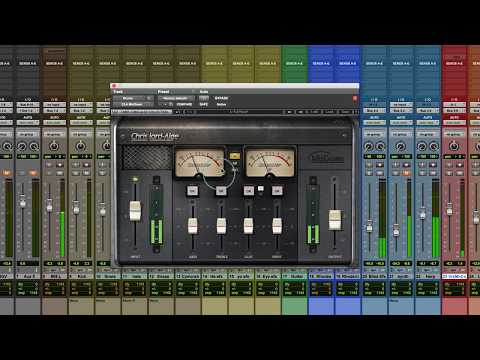Viewport: 480px width, 360px height.
Task: Toggle the Glue ON button in the plugin
Action: pyautogui.click(x=249, y=190)
